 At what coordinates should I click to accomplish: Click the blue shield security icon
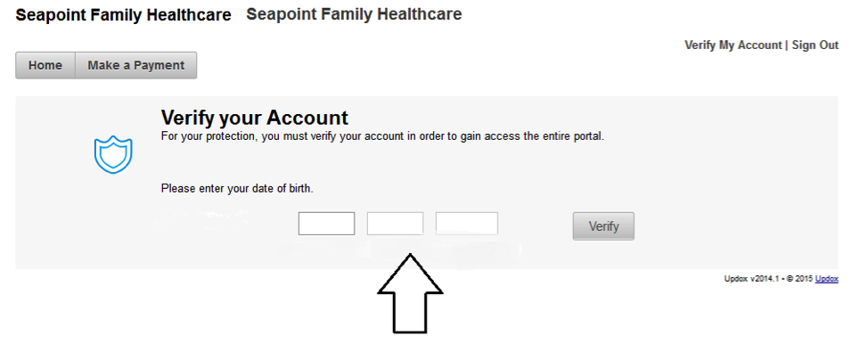tap(113, 154)
